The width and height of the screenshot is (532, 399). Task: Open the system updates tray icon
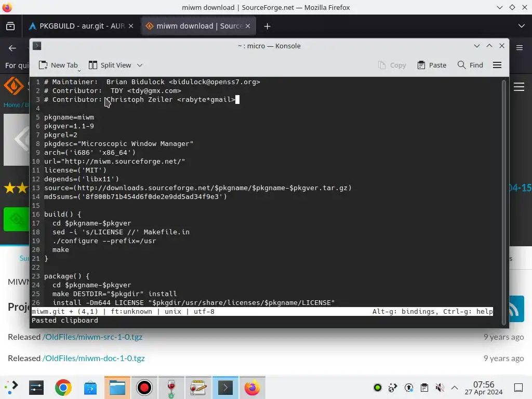click(x=409, y=388)
